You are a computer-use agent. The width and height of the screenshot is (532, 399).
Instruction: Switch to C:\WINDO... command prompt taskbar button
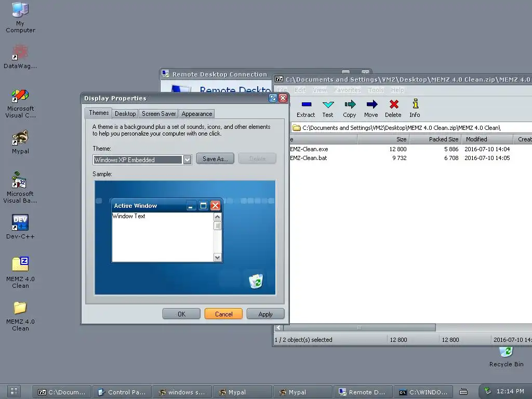coord(423,392)
